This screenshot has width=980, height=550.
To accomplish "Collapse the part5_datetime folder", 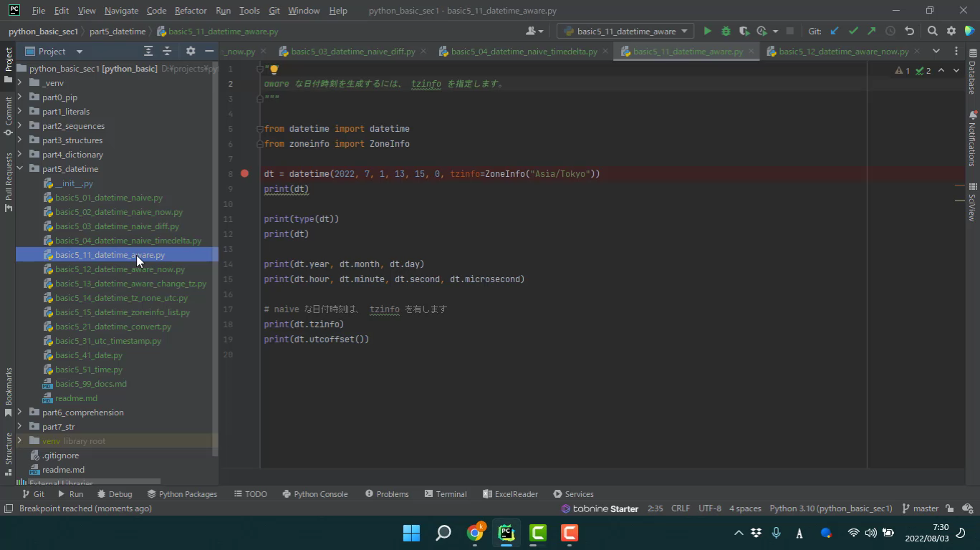I will coord(19,169).
